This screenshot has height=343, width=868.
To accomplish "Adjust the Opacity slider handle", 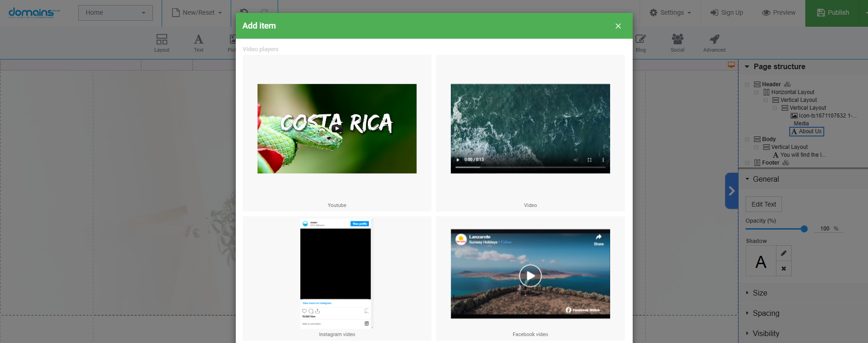I will 804,229.
